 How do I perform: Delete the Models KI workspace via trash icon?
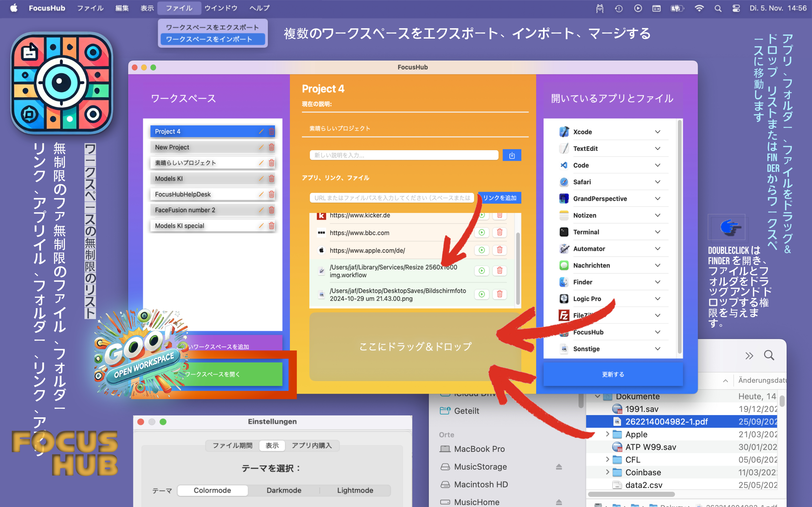click(272, 179)
